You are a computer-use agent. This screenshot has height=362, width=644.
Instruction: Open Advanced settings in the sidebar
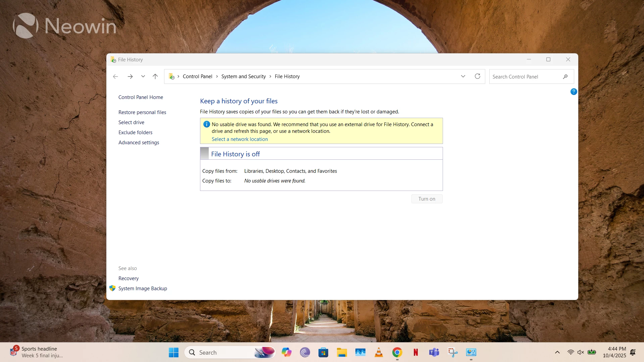[139, 143]
